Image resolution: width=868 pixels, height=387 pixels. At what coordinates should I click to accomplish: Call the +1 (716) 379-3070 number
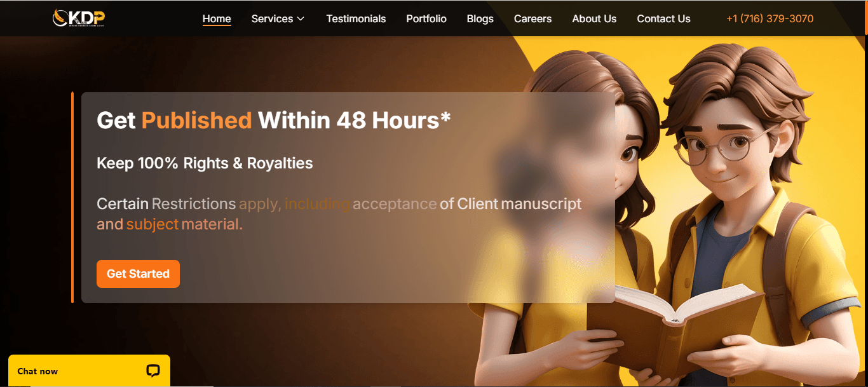(769, 18)
